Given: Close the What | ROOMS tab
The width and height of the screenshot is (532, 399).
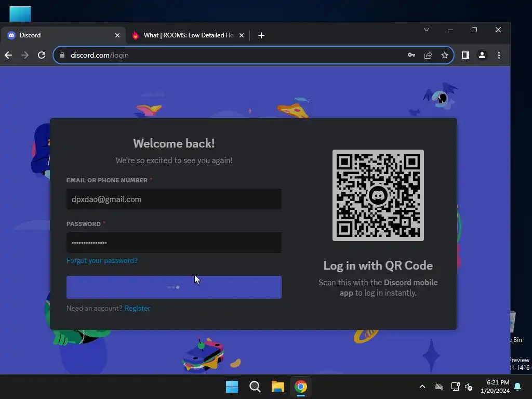Looking at the screenshot, I should pos(241,35).
